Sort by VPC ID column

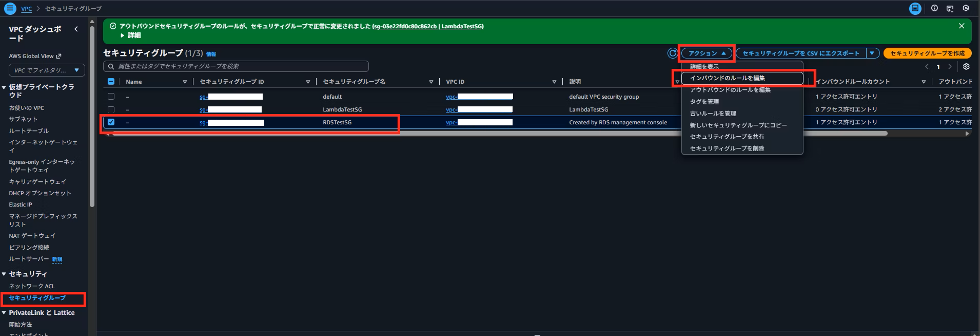point(554,82)
